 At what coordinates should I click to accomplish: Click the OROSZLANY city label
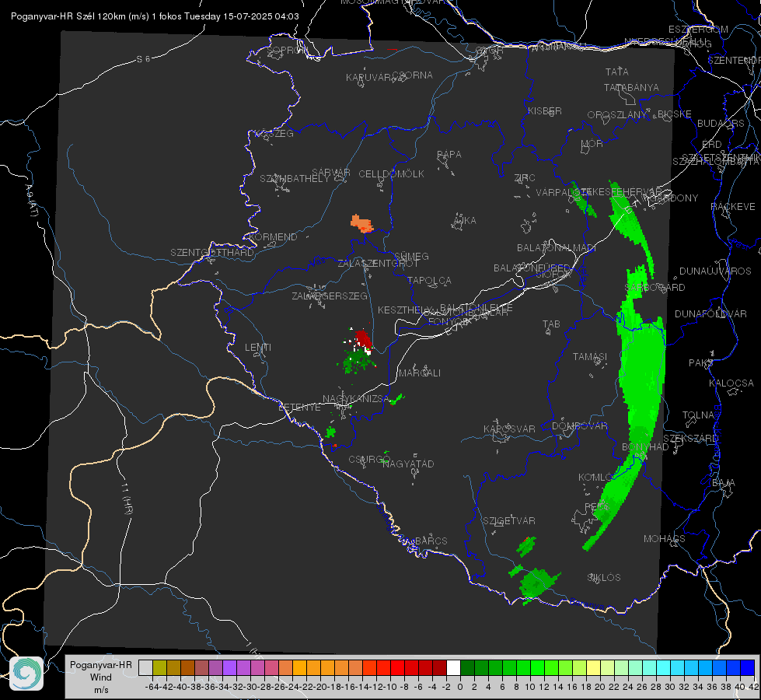[617, 115]
